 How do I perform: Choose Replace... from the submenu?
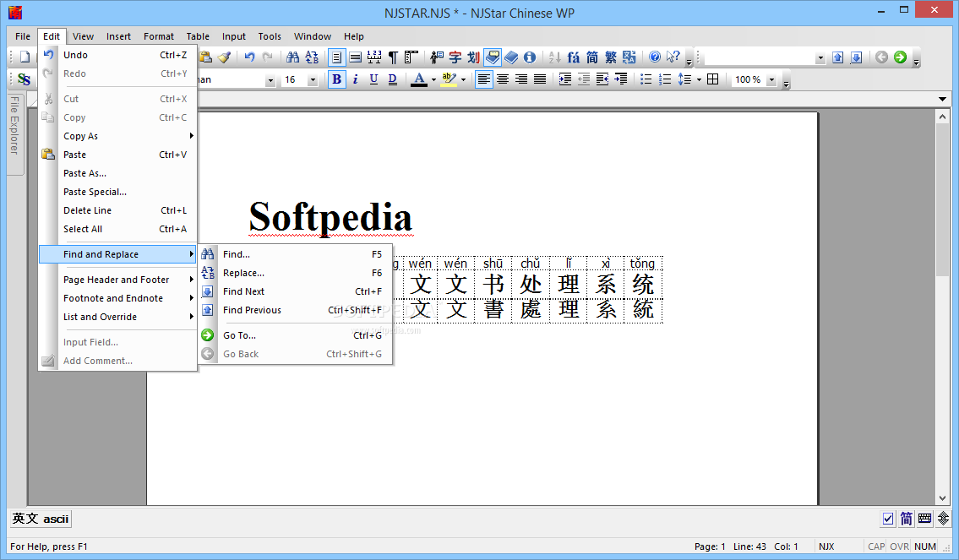pyautogui.click(x=296, y=273)
